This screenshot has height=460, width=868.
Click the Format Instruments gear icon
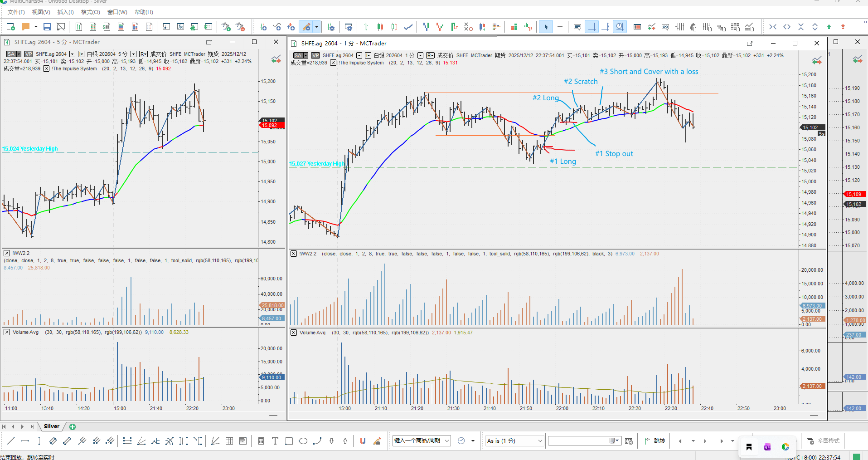tap(331, 27)
